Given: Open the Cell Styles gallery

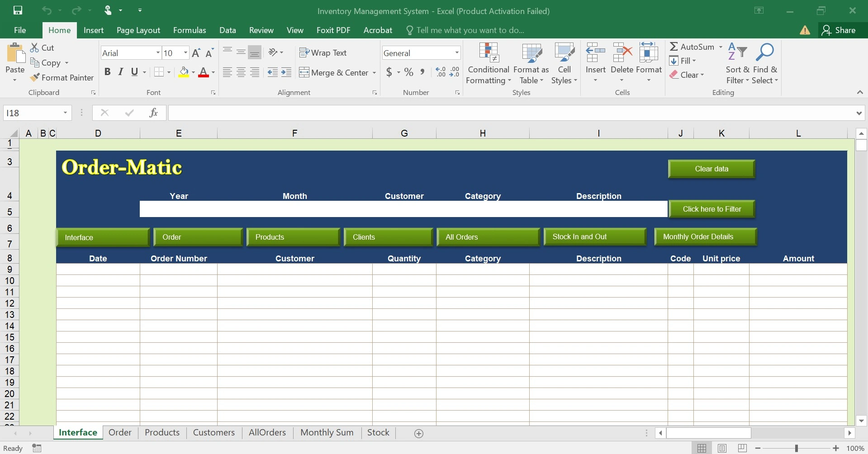Looking at the screenshot, I should tap(564, 63).
